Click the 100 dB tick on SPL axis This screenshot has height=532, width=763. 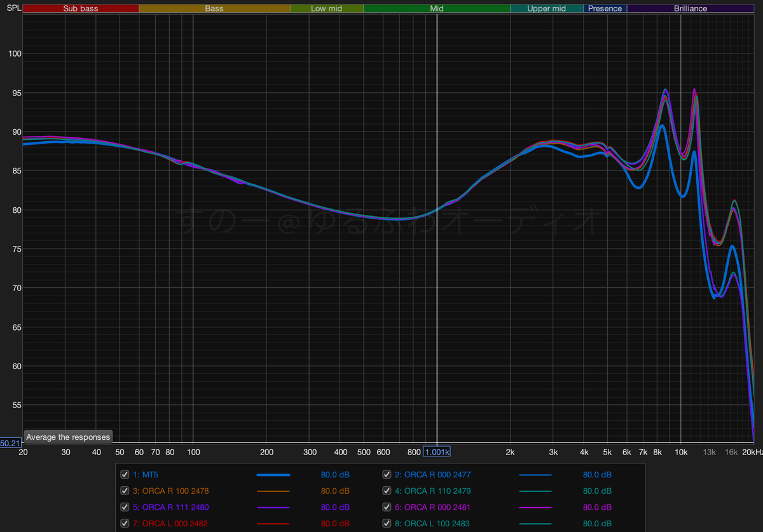(15, 54)
